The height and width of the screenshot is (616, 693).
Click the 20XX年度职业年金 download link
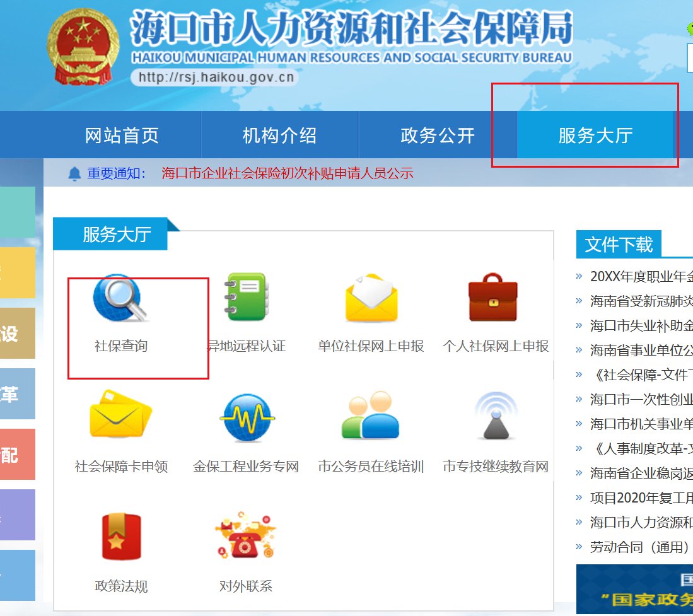(641, 277)
